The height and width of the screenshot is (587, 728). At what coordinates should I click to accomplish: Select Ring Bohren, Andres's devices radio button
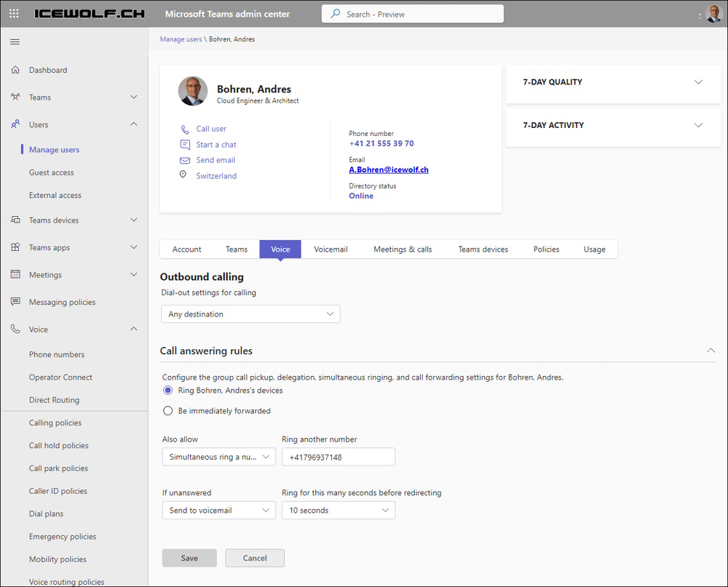[x=167, y=391]
